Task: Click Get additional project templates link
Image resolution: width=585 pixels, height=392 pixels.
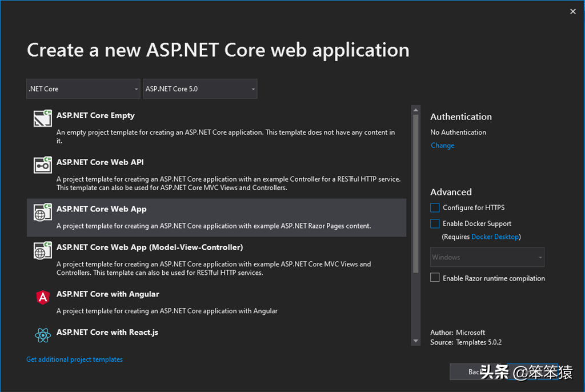Action: point(75,359)
